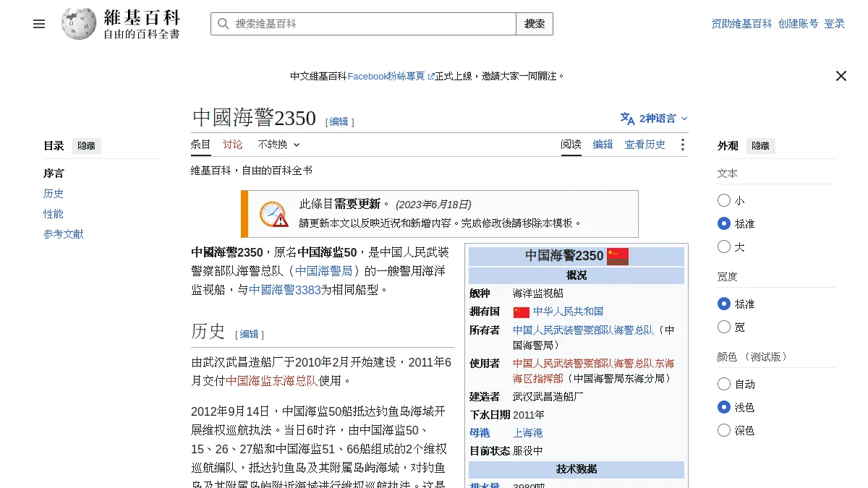Click 登录 link
Image resolution: width=868 pixels, height=488 pixels.
pos(835,24)
